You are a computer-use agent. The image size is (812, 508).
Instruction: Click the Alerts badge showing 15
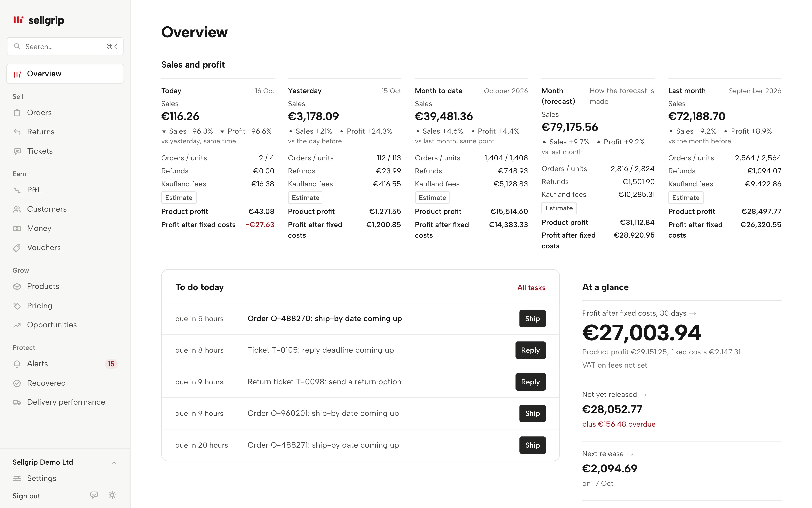pyautogui.click(x=111, y=364)
